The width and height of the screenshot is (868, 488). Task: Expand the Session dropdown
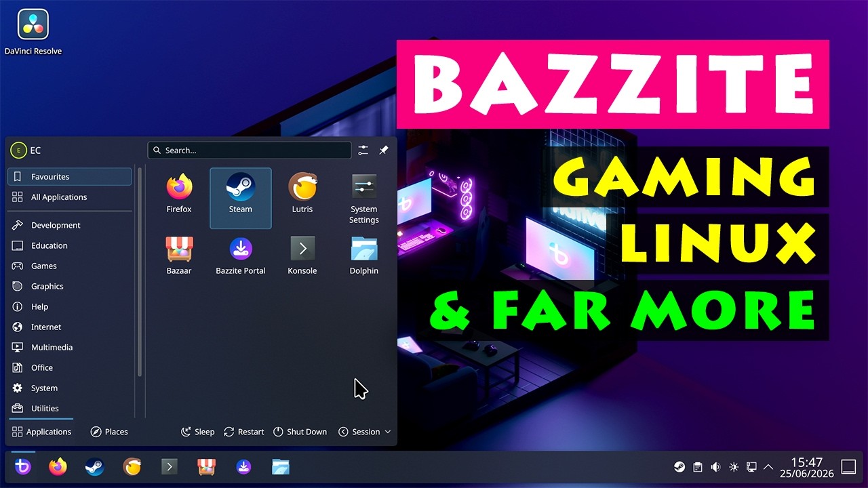click(x=365, y=432)
